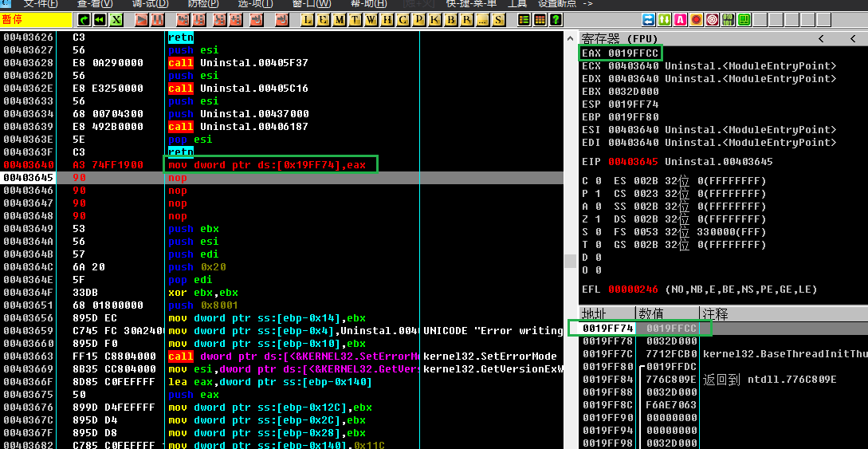
Task: Open Executable modules window (E button)
Action: [x=324, y=19]
